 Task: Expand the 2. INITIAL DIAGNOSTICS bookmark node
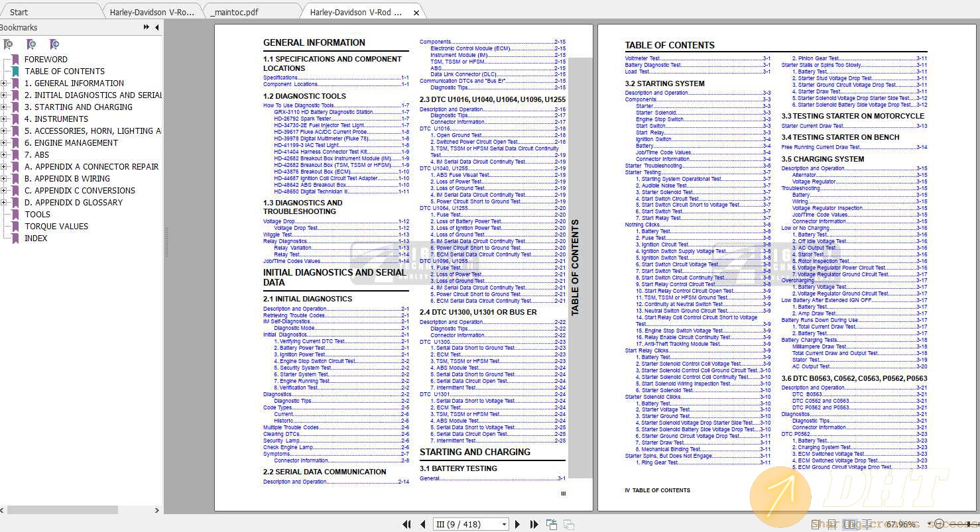point(4,95)
